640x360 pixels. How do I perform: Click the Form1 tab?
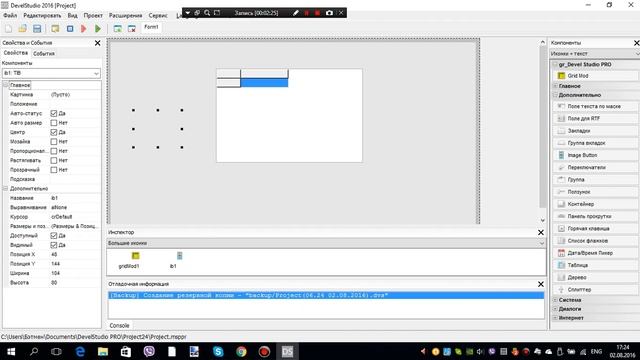151,27
